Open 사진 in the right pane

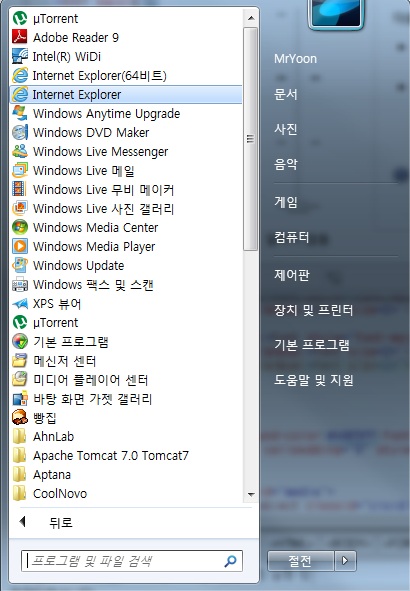click(286, 129)
